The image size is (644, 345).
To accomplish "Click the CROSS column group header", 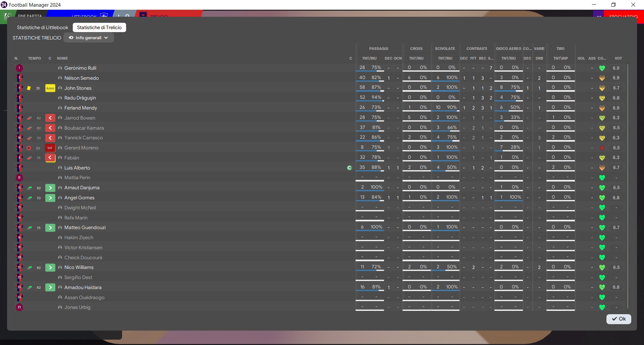I will coord(416,49).
